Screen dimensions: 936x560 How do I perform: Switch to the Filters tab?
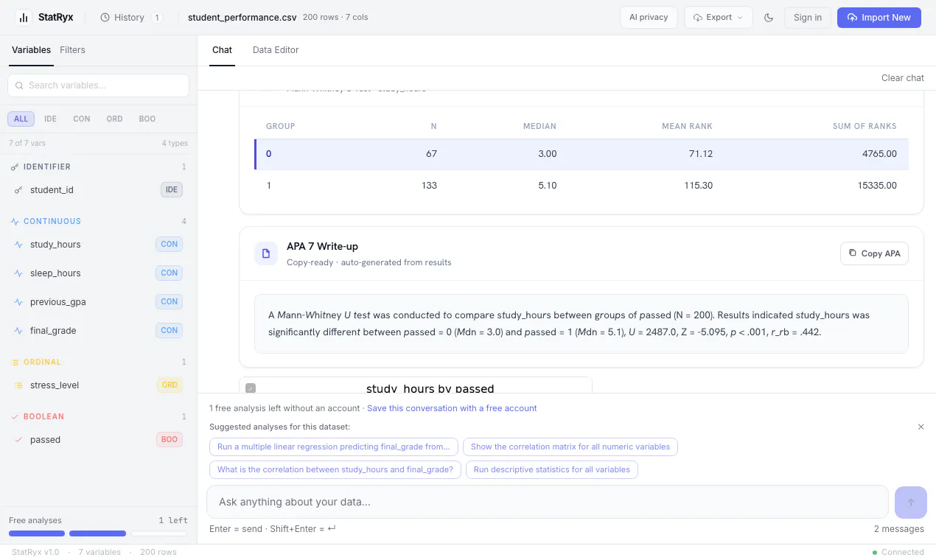[72, 50]
